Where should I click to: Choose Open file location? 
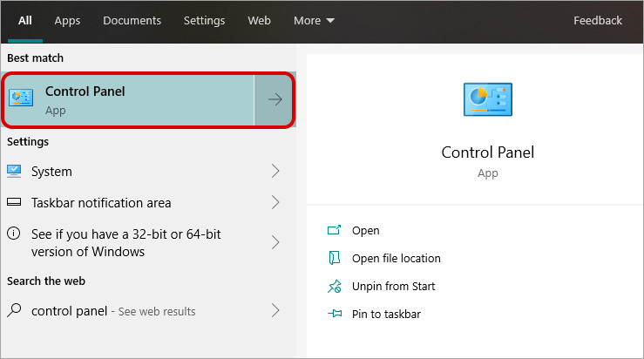[396, 259]
